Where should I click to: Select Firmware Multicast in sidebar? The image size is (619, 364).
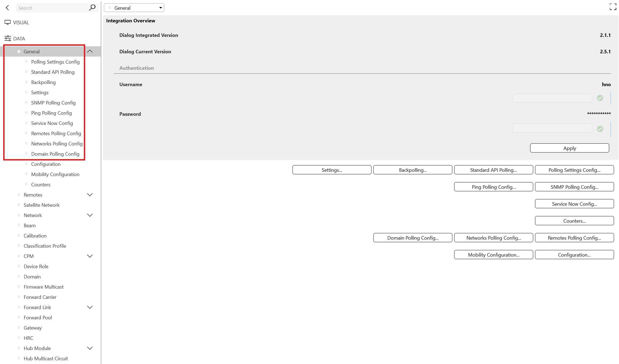44,287
